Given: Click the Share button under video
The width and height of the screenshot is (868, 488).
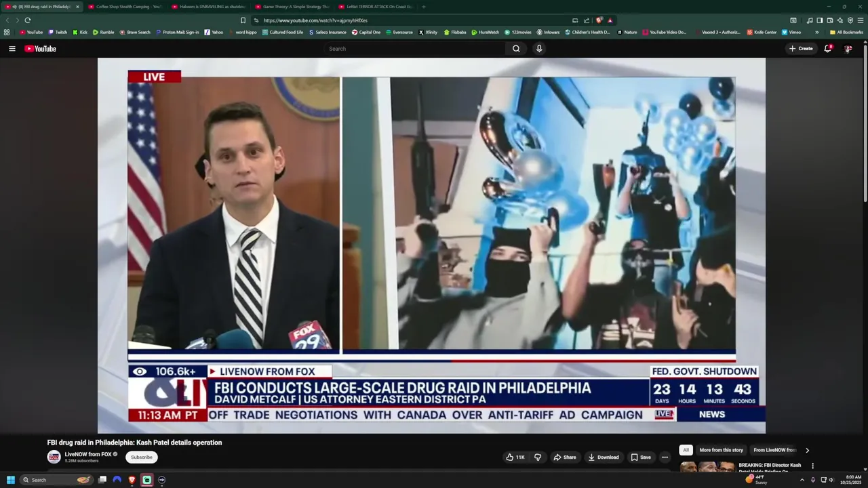Looking at the screenshot, I should (x=565, y=457).
